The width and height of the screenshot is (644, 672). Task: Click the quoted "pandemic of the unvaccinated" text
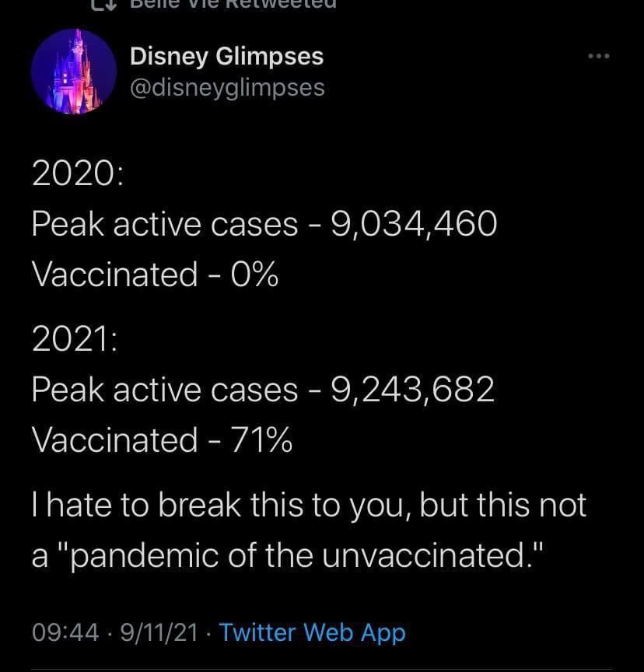coord(293,555)
